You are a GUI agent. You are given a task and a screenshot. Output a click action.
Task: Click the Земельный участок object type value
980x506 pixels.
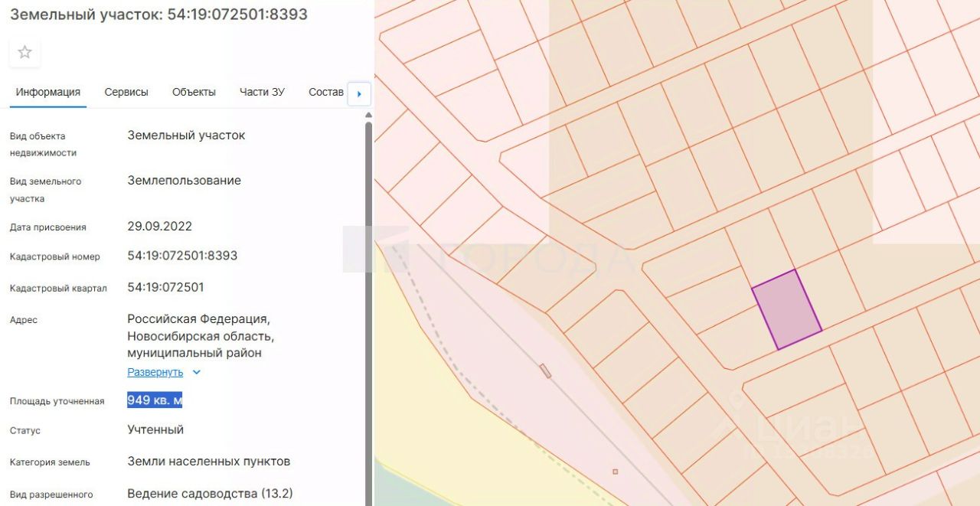click(186, 135)
